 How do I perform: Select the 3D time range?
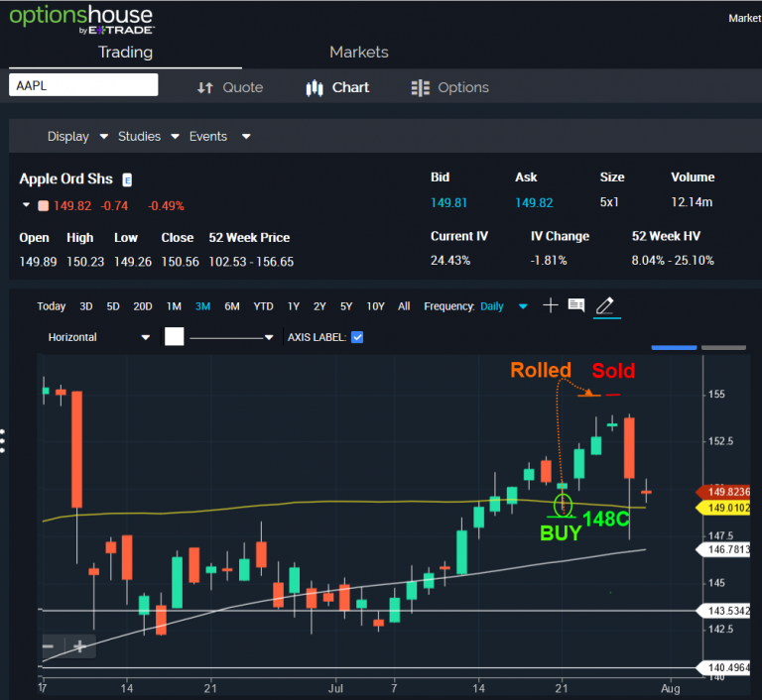(86, 306)
